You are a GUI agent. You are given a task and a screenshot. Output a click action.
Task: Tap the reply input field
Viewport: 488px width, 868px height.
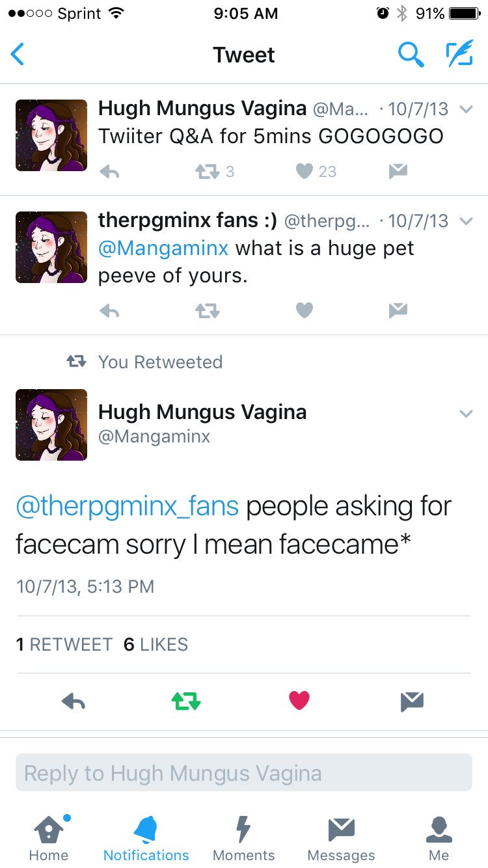click(x=243, y=773)
